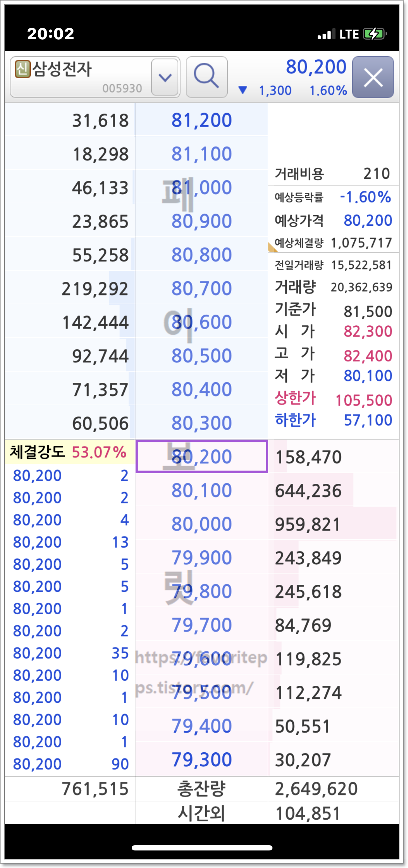Select ask price 80,400

coord(202,389)
